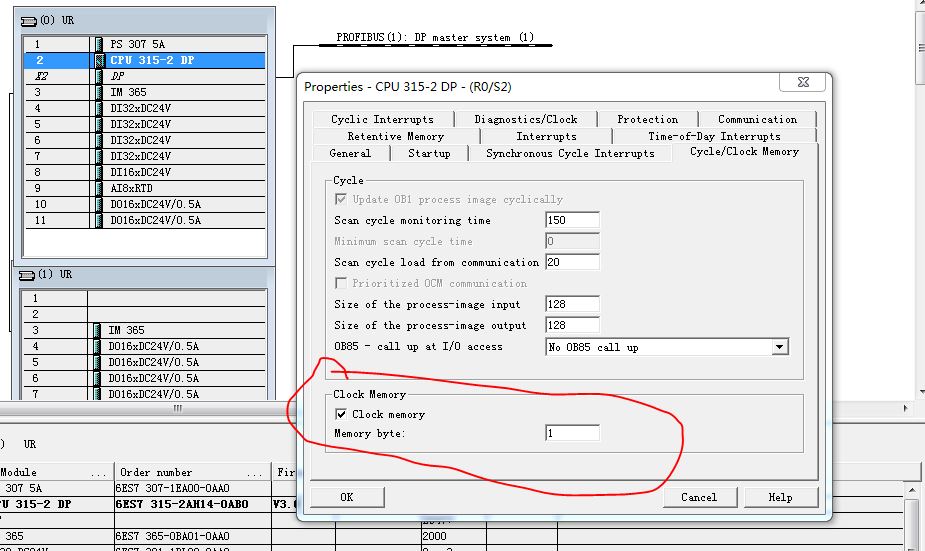Select the PROFIBUS(1) DP master system line label

coord(435,37)
